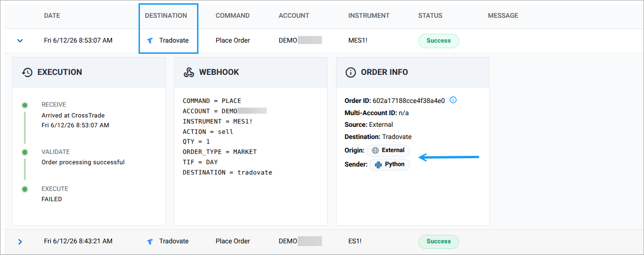Collapse the 8:53:07 AM order row chevron

20,41
